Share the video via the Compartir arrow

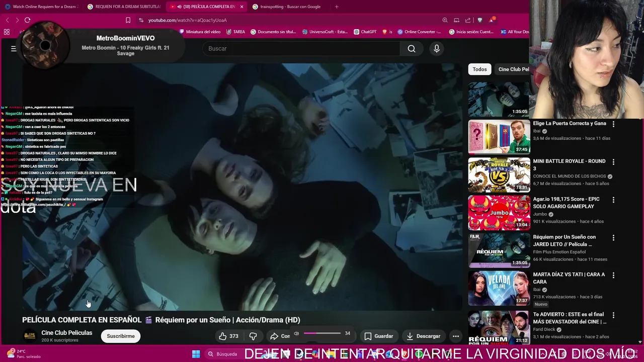tap(279, 336)
